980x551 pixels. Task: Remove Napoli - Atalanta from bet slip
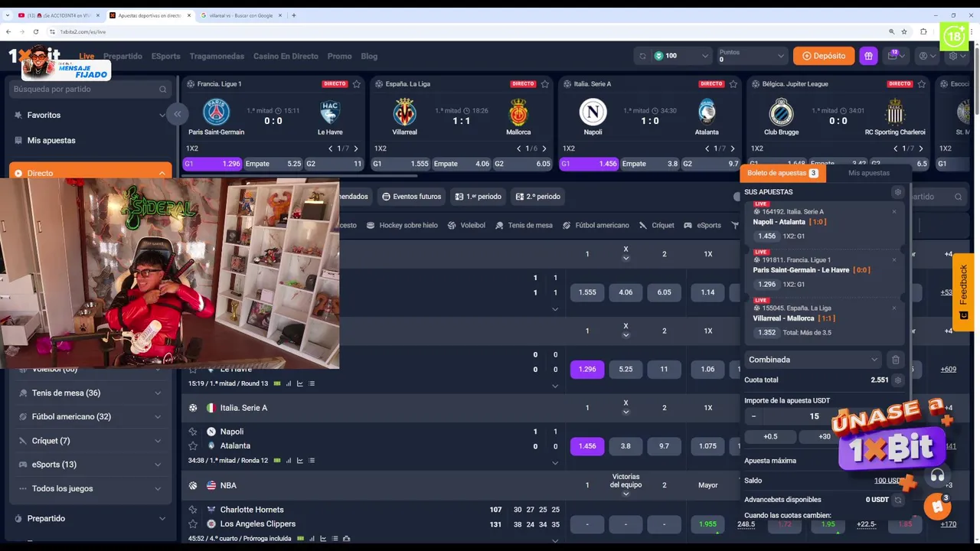[894, 212]
